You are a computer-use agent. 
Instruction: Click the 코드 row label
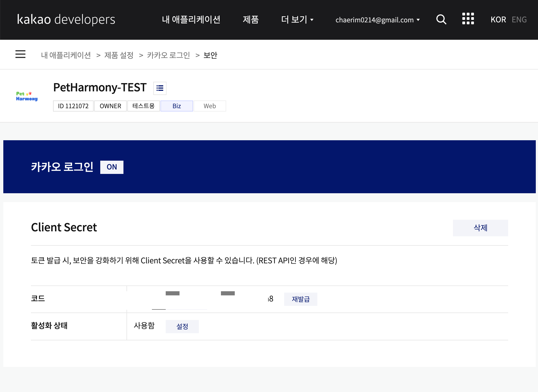pos(38,298)
